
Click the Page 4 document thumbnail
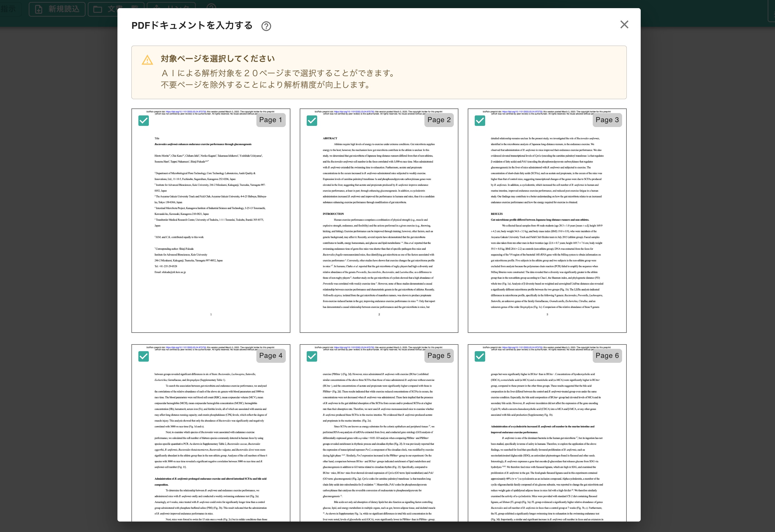(211, 433)
